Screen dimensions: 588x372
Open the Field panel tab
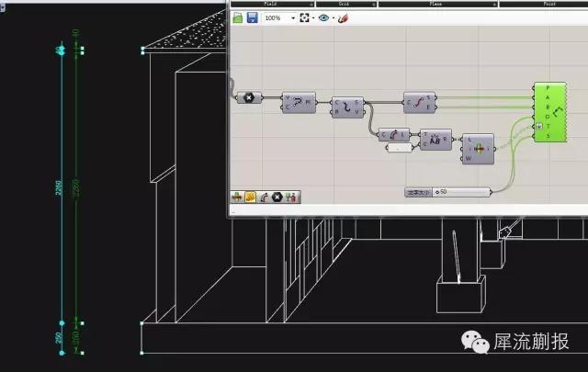click(x=272, y=4)
